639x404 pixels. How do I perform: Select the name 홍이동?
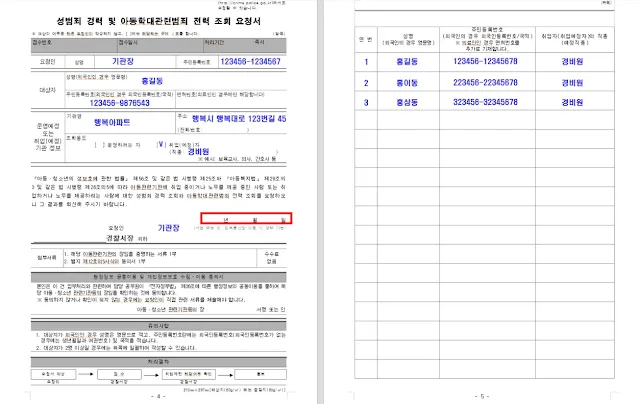pos(407,83)
